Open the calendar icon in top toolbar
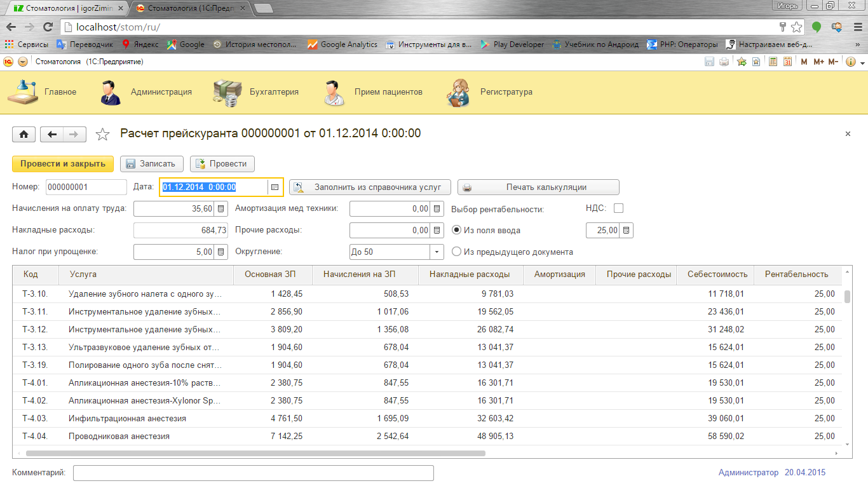This screenshot has width=868, height=488. (x=787, y=62)
